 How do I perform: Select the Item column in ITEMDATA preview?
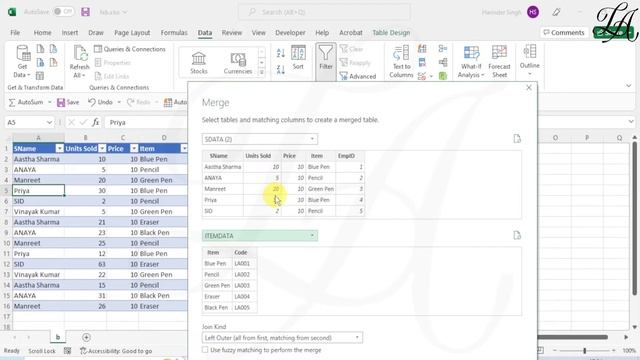click(x=217, y=253)
